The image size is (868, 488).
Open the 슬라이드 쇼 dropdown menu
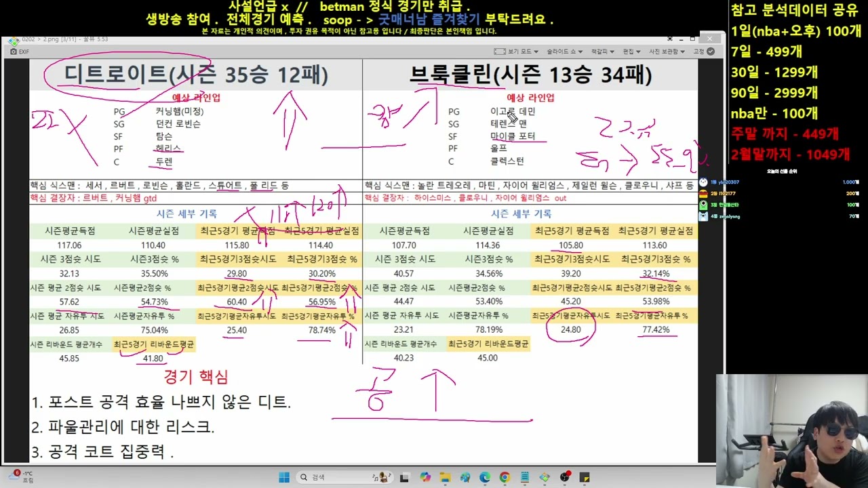tap(565, 52)
